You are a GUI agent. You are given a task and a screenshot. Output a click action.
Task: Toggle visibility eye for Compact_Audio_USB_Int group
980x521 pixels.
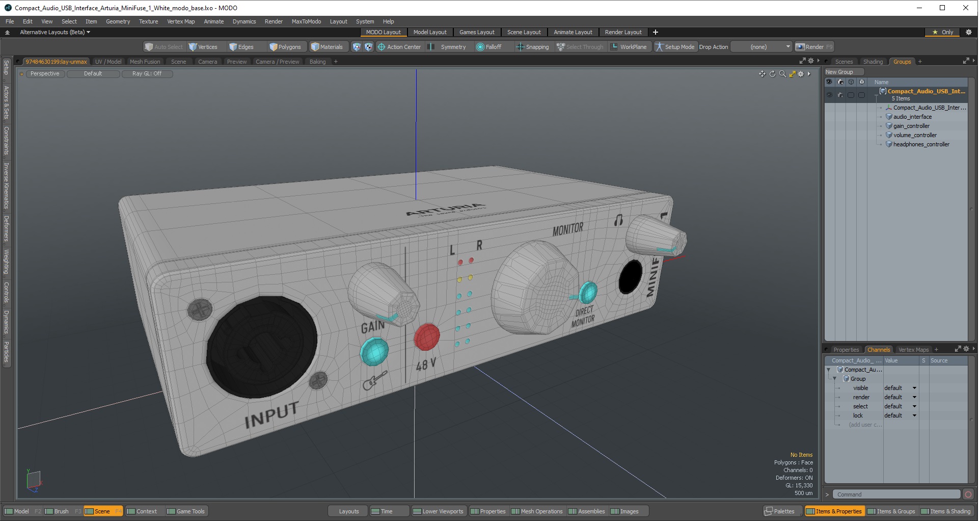[830, 95]
